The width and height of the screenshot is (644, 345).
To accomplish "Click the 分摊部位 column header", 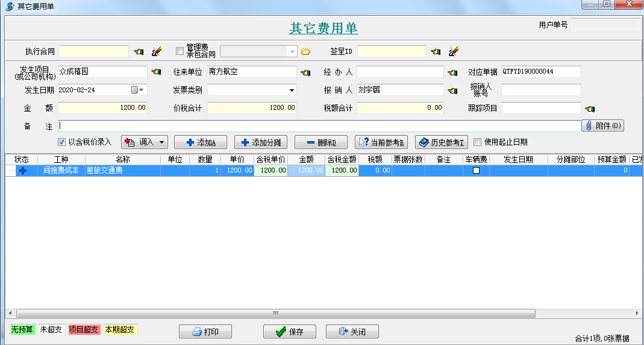I will pos(571,160).
